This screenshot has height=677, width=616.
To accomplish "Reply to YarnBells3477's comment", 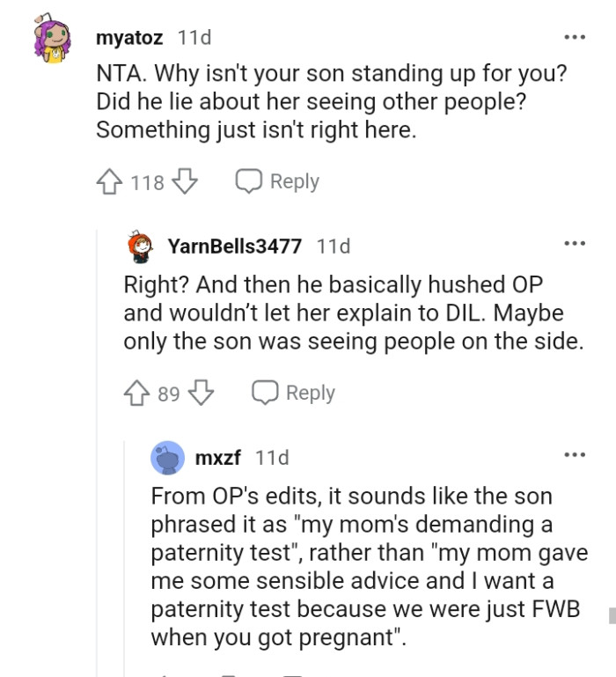I will [310, 393].
